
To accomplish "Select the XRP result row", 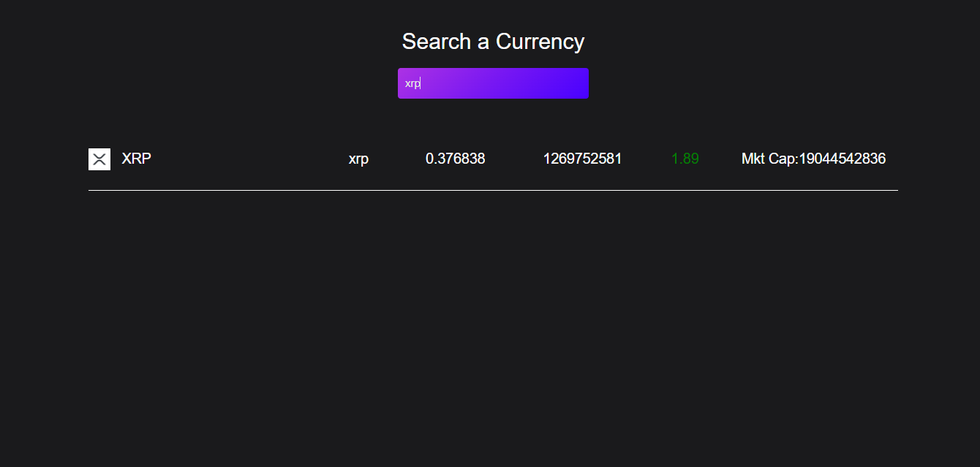I will click(493, 159).
